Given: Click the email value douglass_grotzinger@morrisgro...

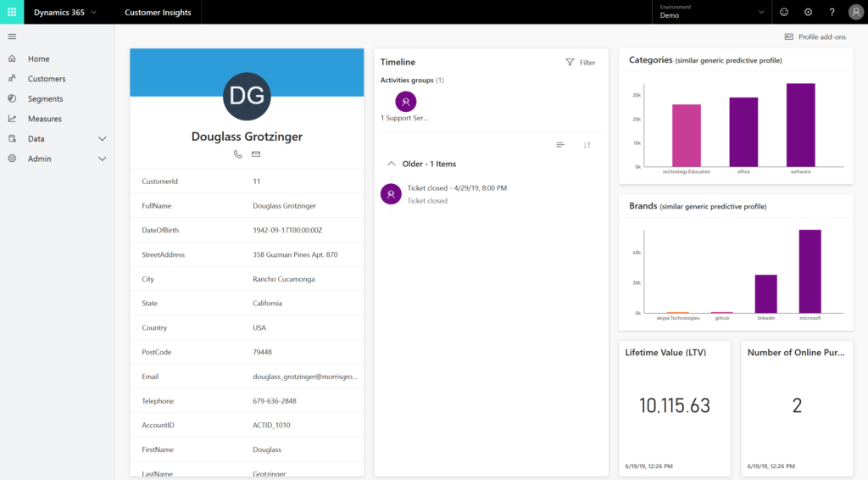Looking at the screenshot, I should [x=305, y=377].
